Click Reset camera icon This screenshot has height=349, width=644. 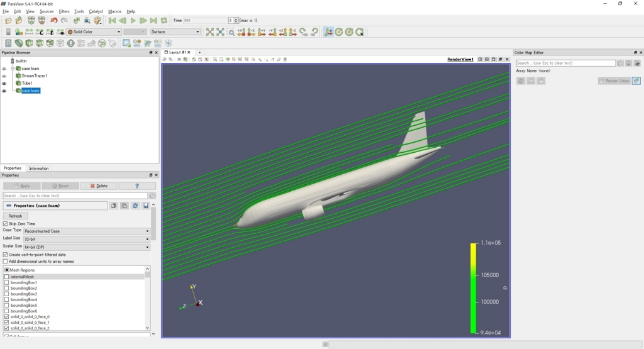click(x=210, y=32)
